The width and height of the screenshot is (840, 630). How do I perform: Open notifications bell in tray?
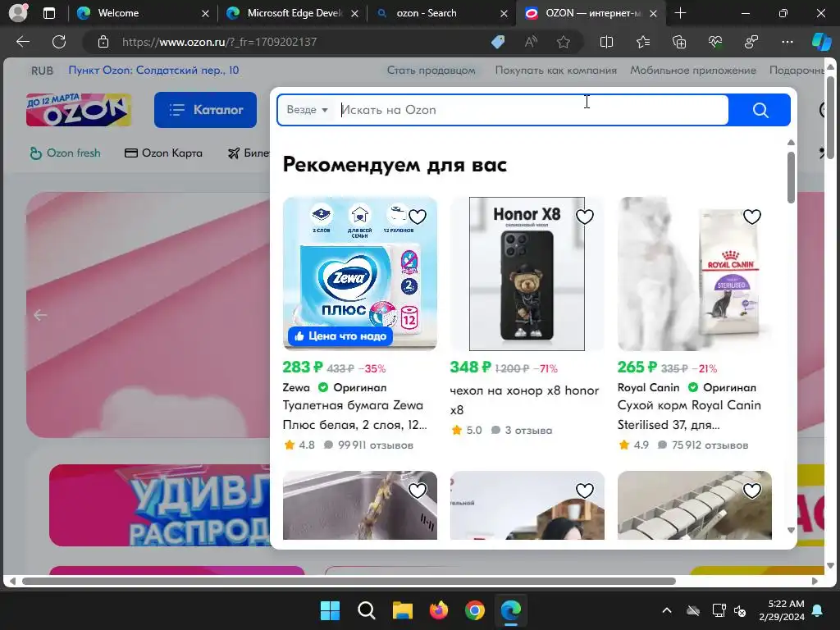818,610
